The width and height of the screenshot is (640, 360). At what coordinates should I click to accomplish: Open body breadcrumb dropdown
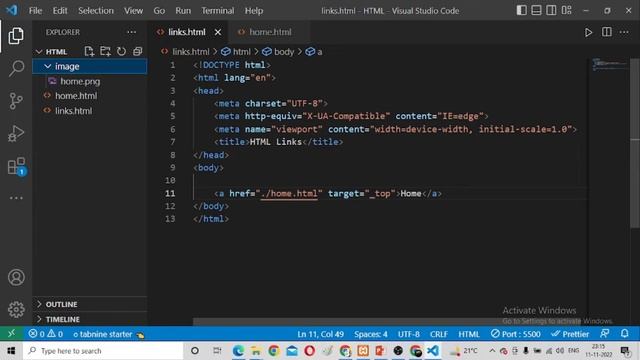tap(278, 52)
